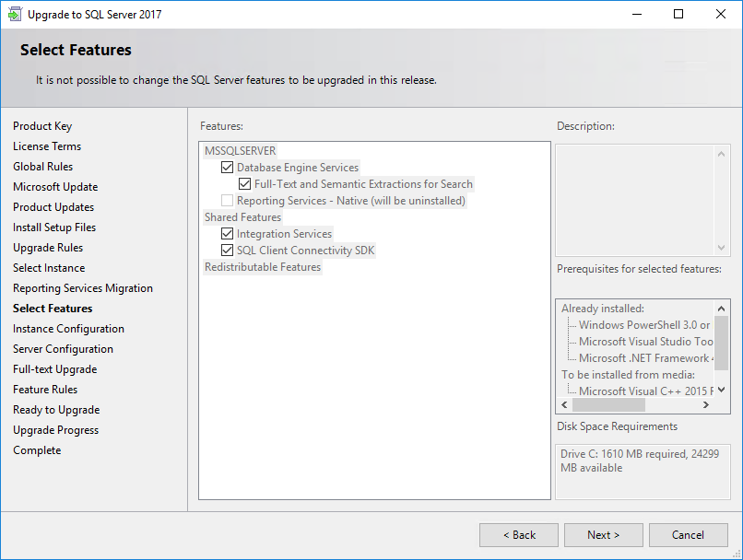Select Redistributable Features tree node
Image resolution: width=743 pixels, height=560 pixels.
coord(263,267)
